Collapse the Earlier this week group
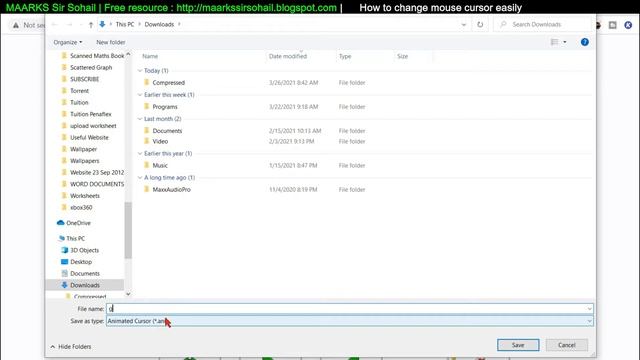The width and height of the screenshot is (640, 360). pyautogui.click(x=140, y=95)
